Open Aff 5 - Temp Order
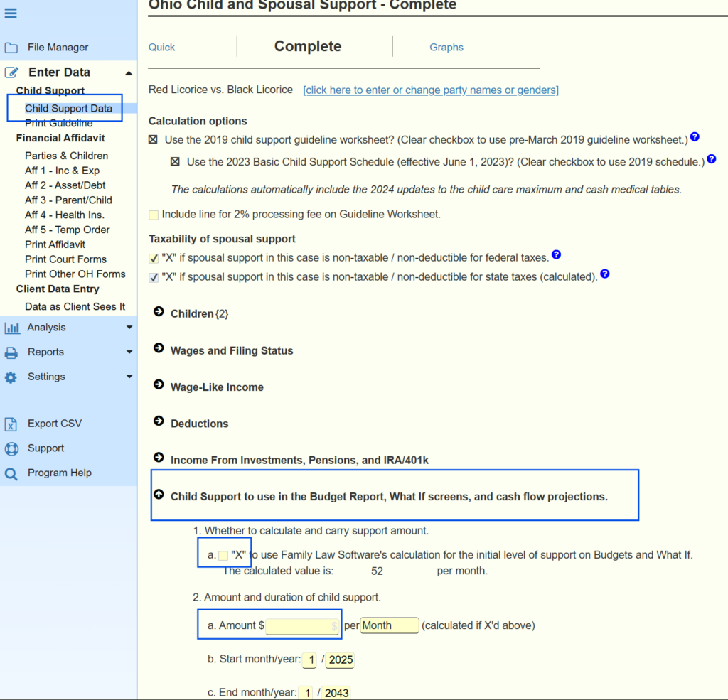 [x=68, y=230]
